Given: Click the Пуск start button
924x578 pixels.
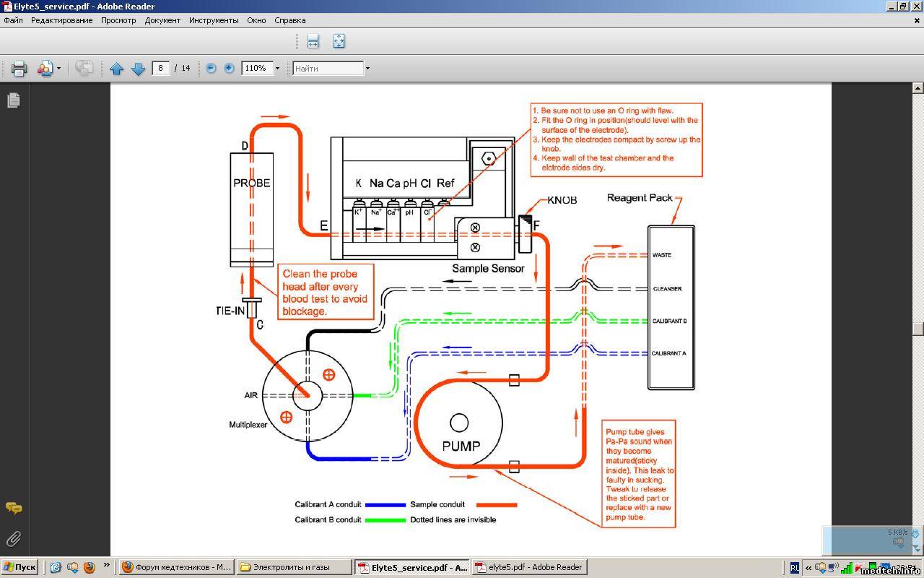Looking at the screenshot, I should 19,567.
